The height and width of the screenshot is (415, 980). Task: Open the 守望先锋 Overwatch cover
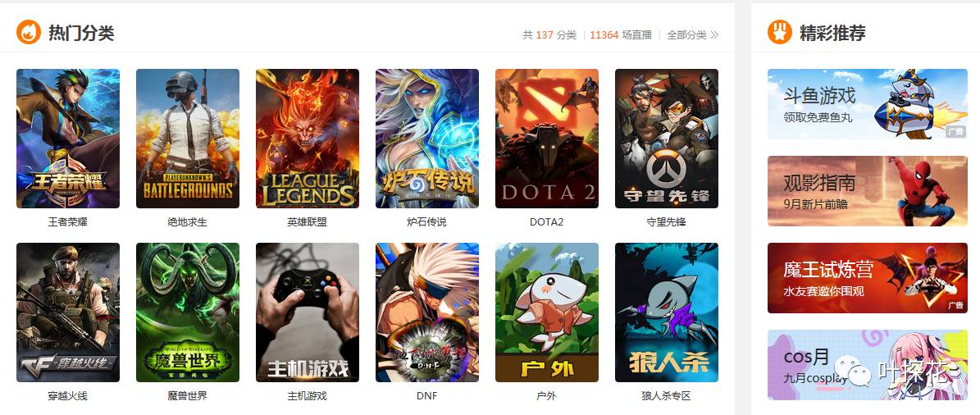pos(666,138)
